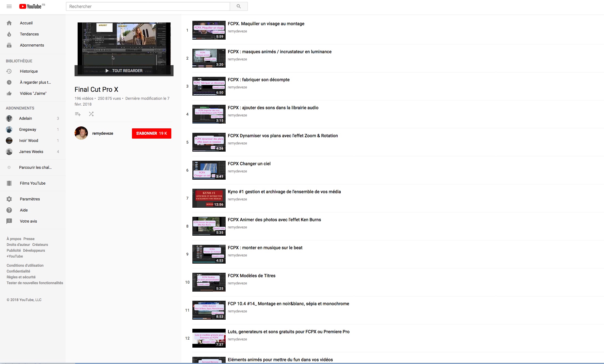Viewport: 604px width, 364px height.
Task: Open the remydeveze channel
Action: click(x=103, y=133)
